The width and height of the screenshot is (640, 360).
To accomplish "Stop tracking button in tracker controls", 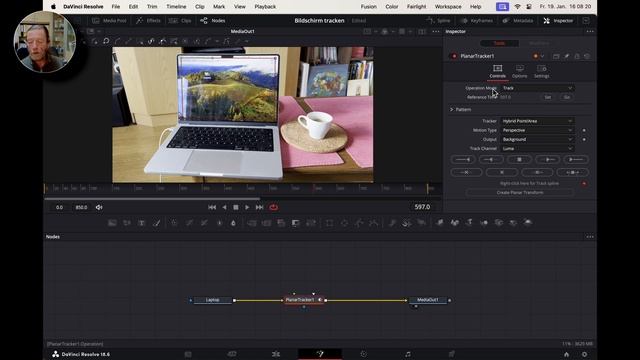I will pos(519,160).
